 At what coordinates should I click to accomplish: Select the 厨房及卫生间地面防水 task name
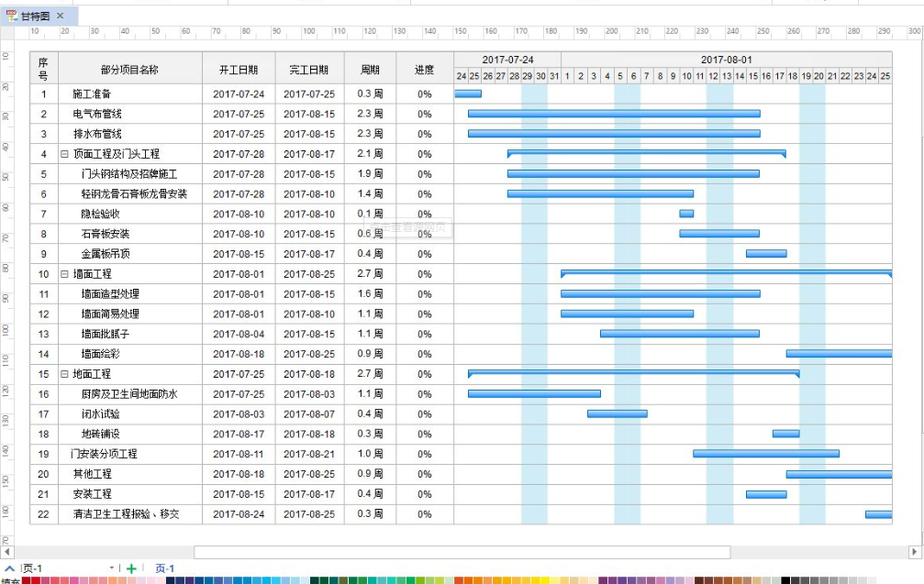(x=129, y=394)
